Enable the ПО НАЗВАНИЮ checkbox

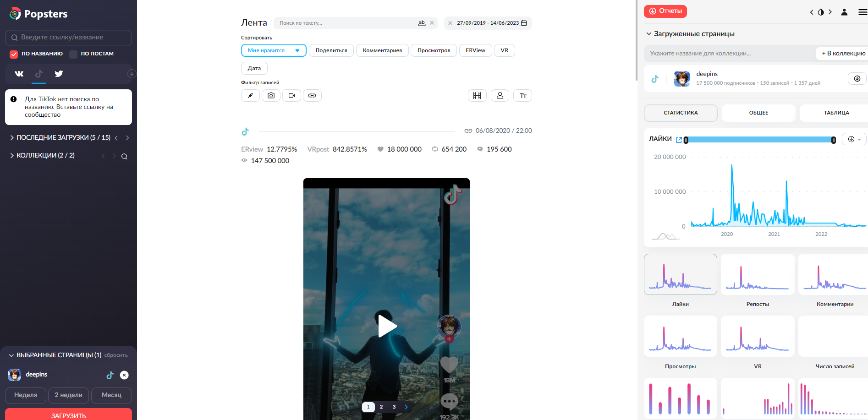click(x=14, y=54)
